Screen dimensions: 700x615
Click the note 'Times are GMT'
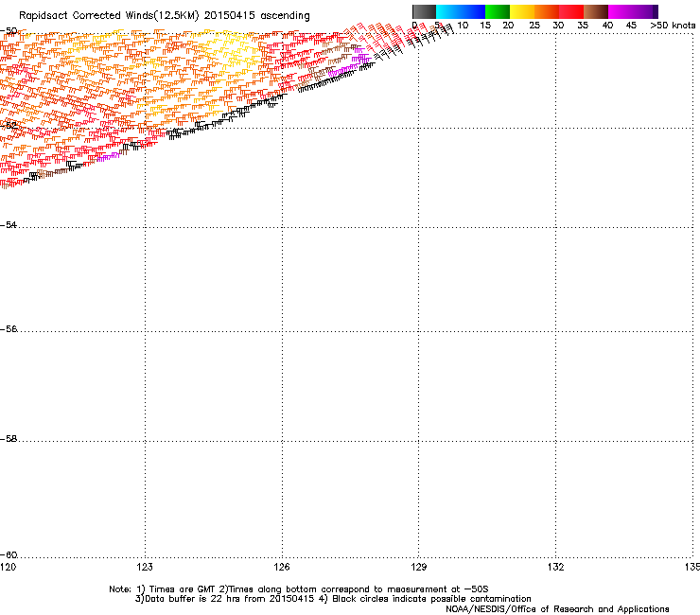[183, 589]
